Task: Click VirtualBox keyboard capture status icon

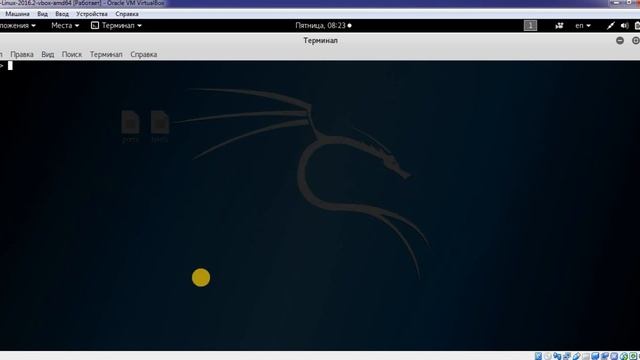Action: coord(633,356)
